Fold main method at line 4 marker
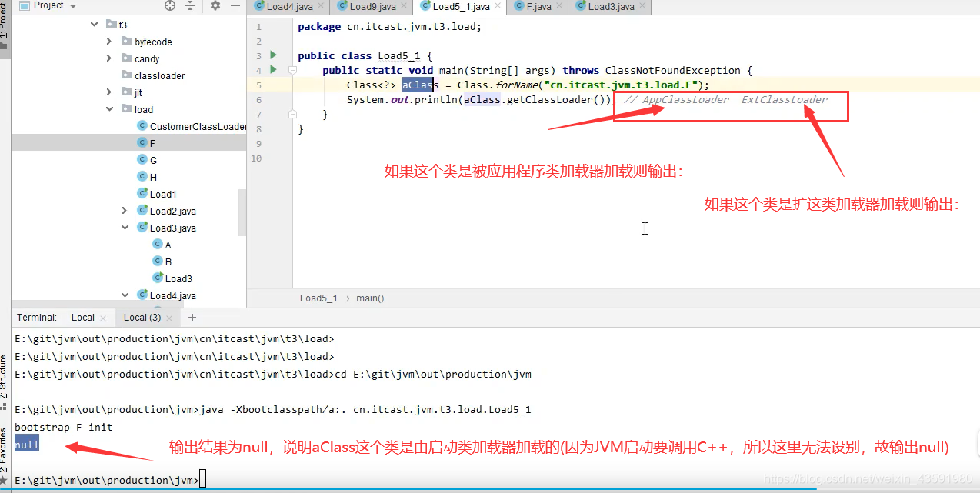This screenshot has width=980, height=493. coord(292,70)
